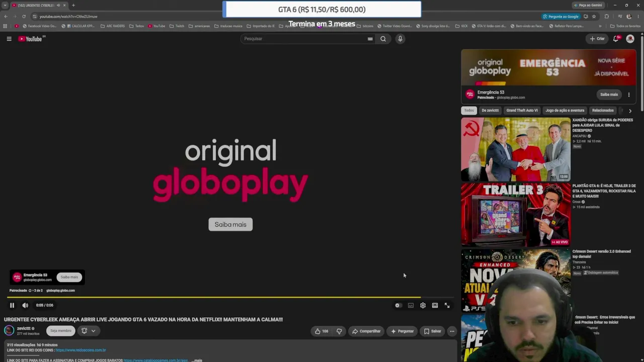Image resolution: width=644 pixels, height=362 pixels.
Task: Pause the video with the pause button
Action: pyautogui.click(x=12, y=305)
